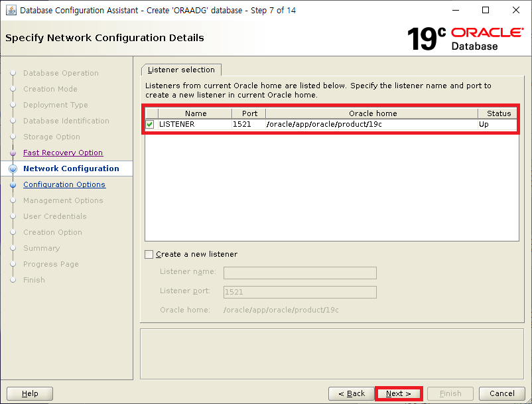
Task: Click Database Operation step
Action: (61, 73)
